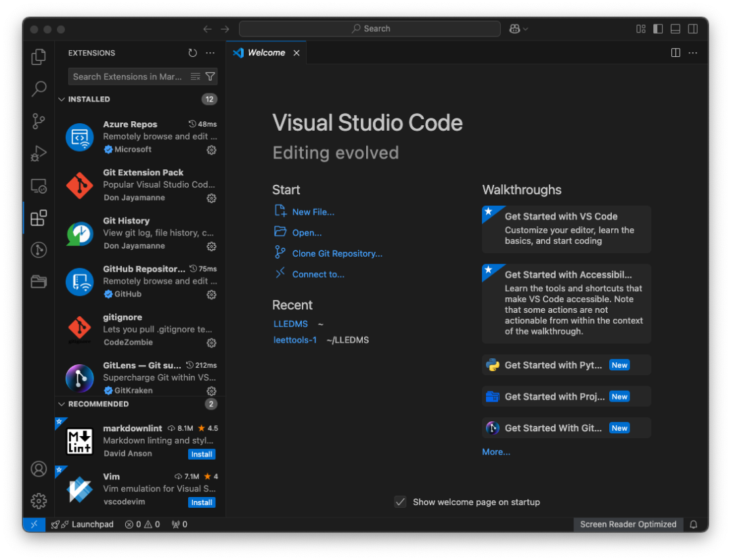The height and width of the screenshot is (560, 731).
Task: Click the More walkthroughs link
Action: tap(496, 452)
